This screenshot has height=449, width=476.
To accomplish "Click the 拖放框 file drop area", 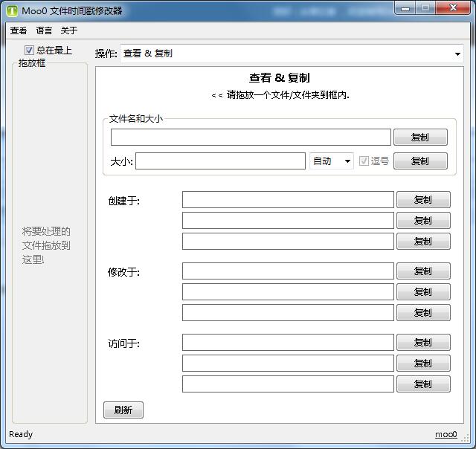I will (x=49, y=245).
